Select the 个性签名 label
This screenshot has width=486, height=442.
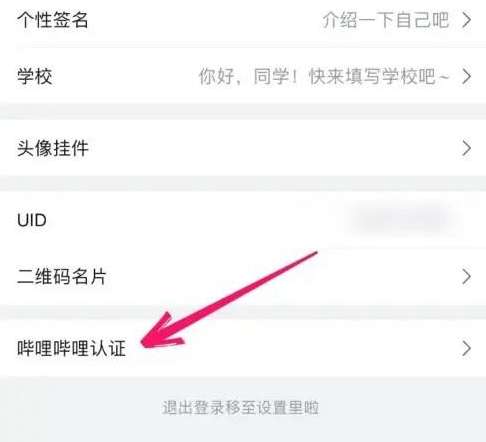coord(53,20)
